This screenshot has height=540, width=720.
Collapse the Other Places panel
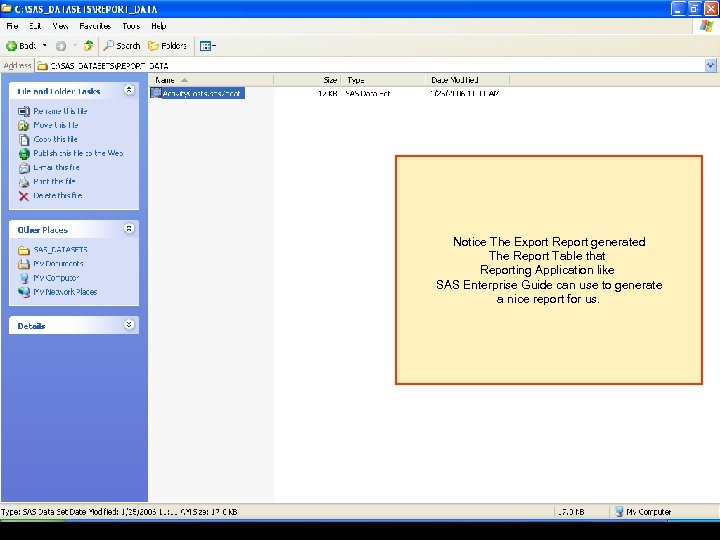(129, 228)
